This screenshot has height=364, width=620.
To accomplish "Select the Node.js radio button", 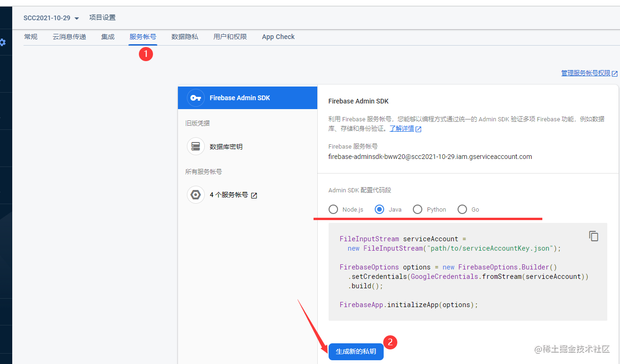I will point(333,209).
